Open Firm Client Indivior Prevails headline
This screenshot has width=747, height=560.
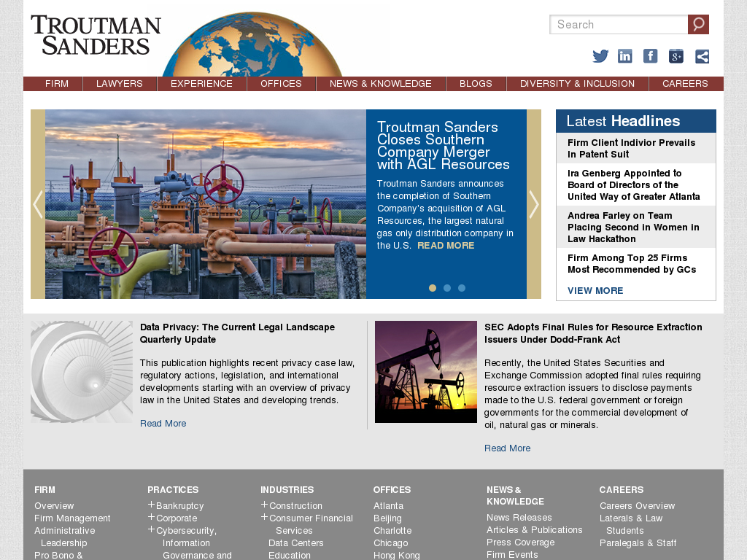point(631,149)
